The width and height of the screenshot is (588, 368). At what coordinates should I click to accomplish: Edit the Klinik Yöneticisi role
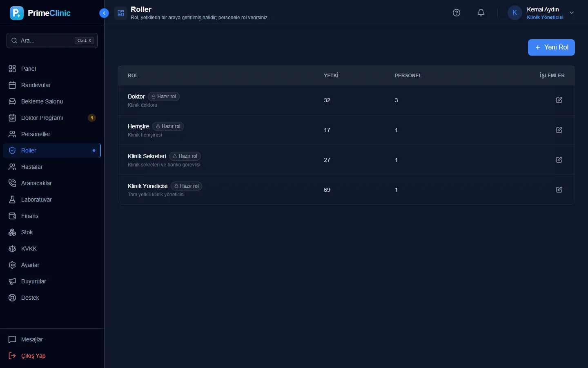(x=559, y=190)
